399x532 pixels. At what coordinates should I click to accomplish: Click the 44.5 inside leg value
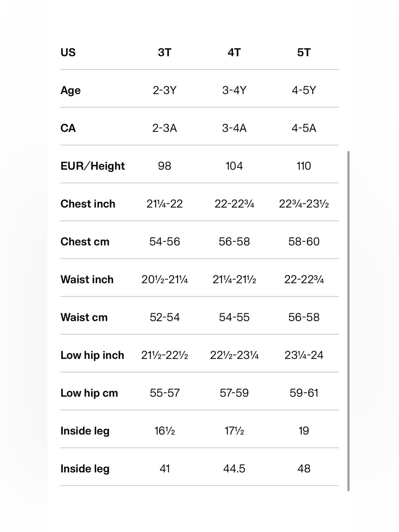click(x=234, y=469)
